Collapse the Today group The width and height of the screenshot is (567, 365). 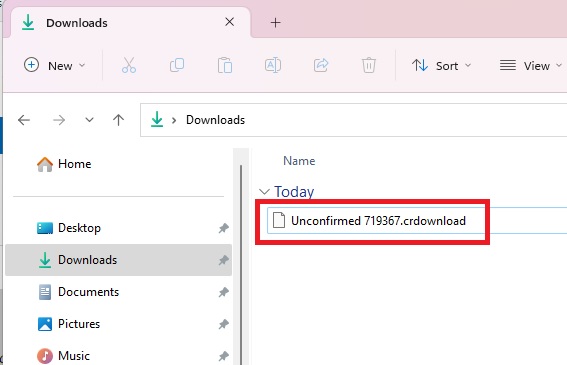click(264, 192)
